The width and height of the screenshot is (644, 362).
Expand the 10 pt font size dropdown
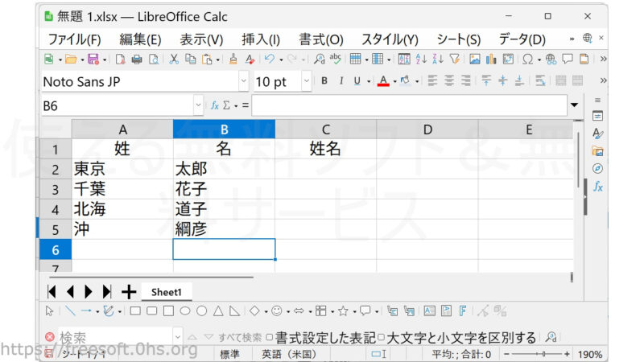pos(307,81)
